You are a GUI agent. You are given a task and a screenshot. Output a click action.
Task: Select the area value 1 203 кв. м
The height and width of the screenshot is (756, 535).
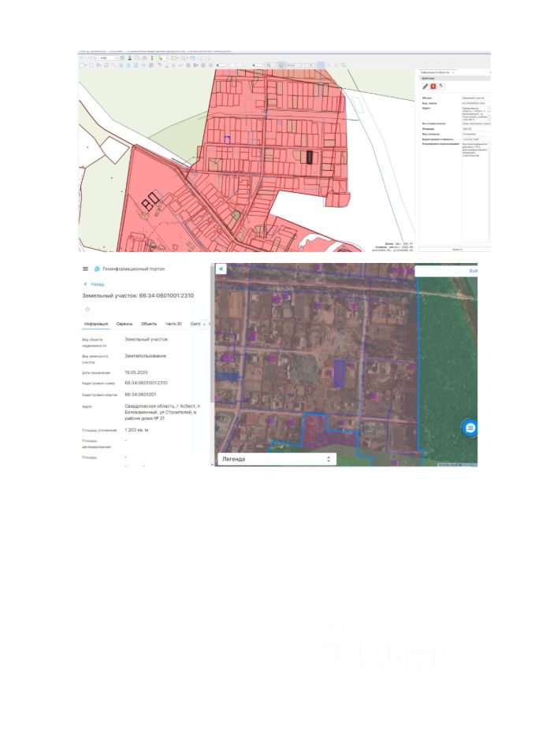coord(136,430)
